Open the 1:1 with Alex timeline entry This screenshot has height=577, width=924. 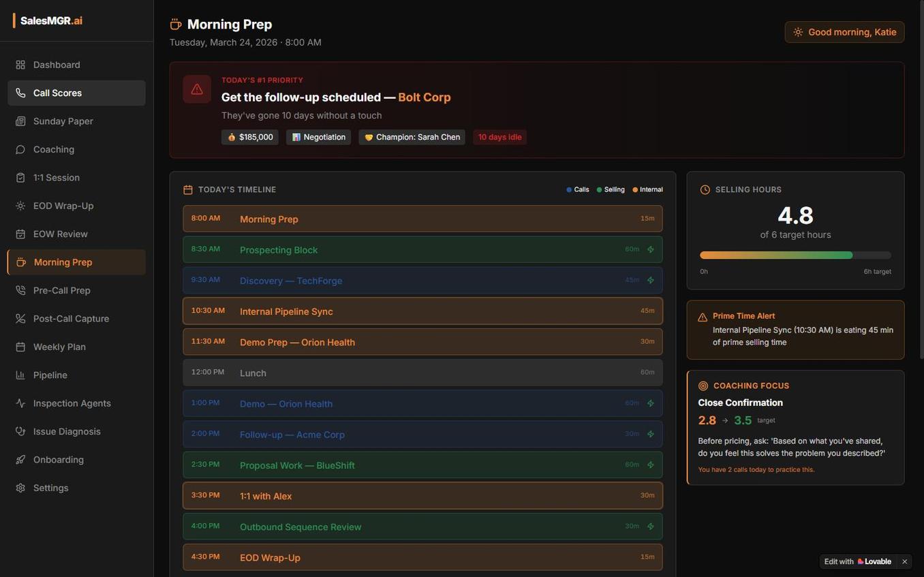click(x=422, y=496)
